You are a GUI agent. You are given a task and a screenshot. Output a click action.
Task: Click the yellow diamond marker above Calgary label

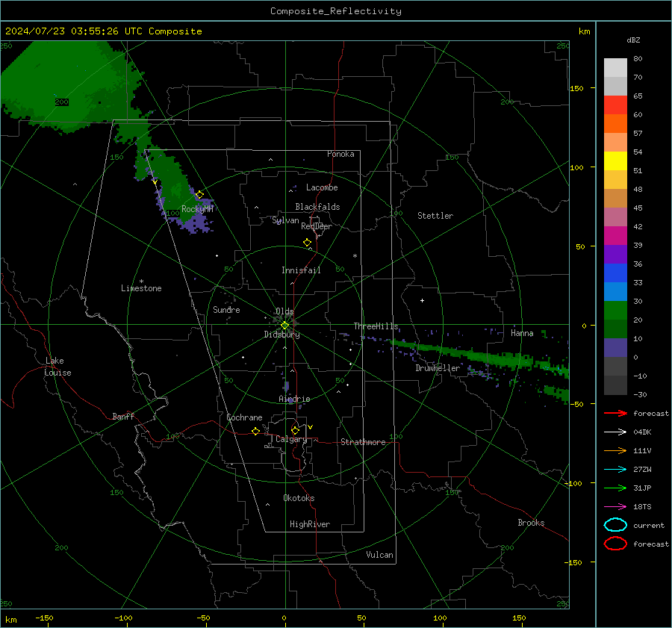point(295,430)
